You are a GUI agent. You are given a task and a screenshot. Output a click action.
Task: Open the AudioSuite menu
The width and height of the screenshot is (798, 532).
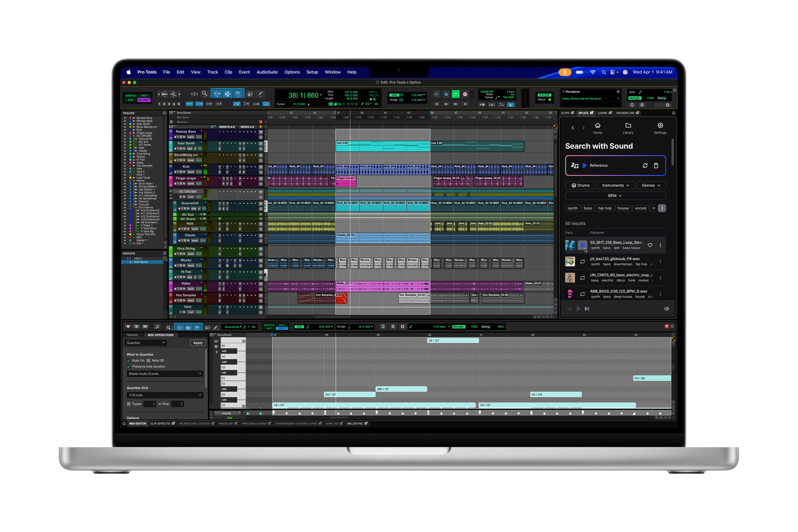point(267,72)
